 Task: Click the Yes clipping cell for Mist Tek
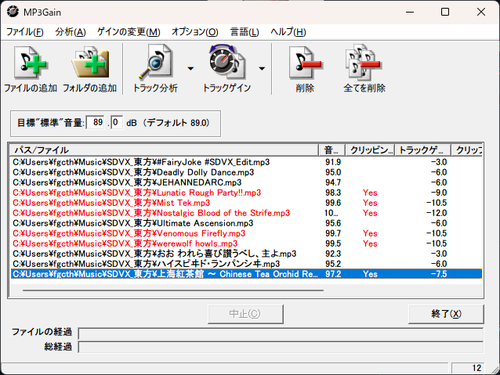pyautogui.click(x=370, y=203)
